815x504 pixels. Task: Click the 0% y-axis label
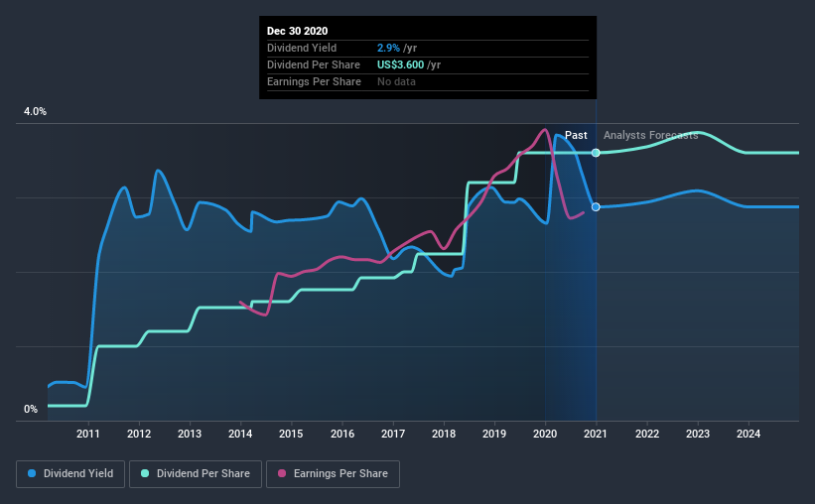(x=31, y=410)
